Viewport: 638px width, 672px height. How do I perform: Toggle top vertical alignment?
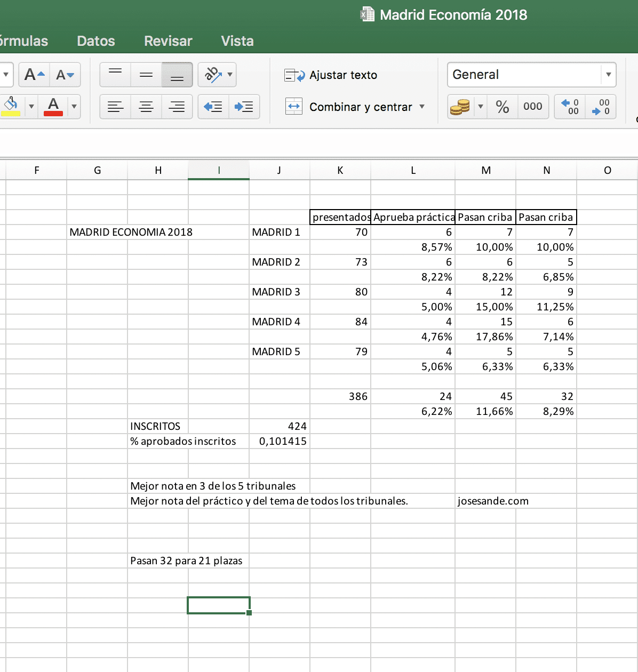coord(115,75)
